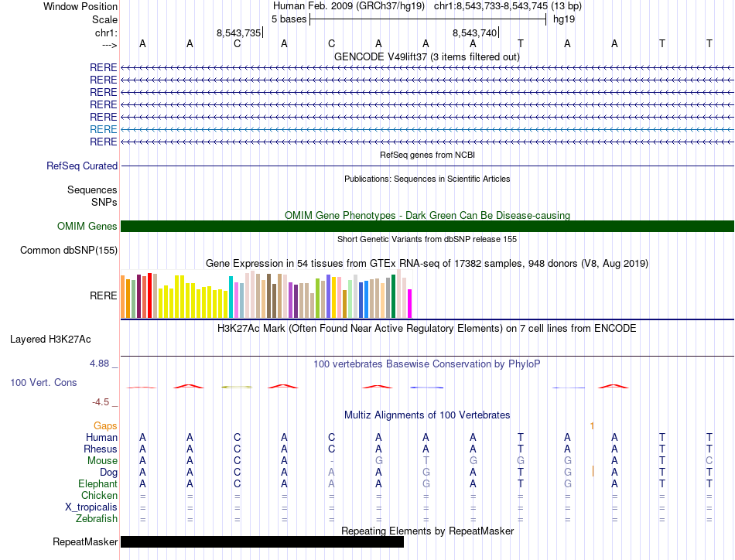Click the RefSeq Curated track label

tap(82, 166)
